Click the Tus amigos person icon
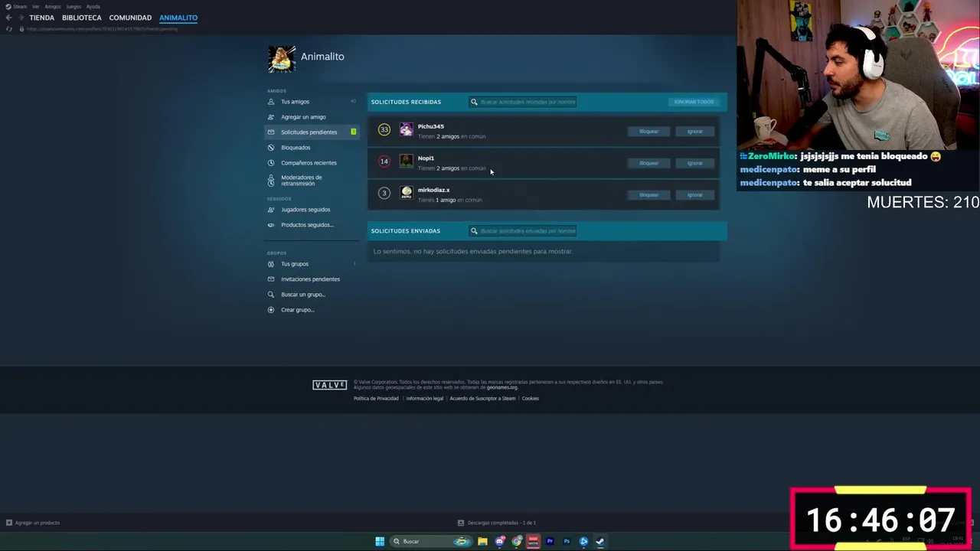The width and height of the screenshot is (980, 551). pos(271,102)
